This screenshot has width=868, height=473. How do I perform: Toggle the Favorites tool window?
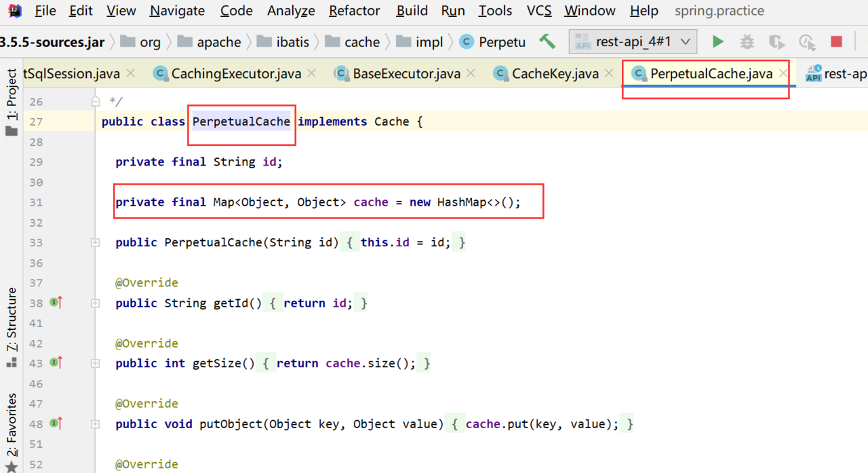[12, 432]
